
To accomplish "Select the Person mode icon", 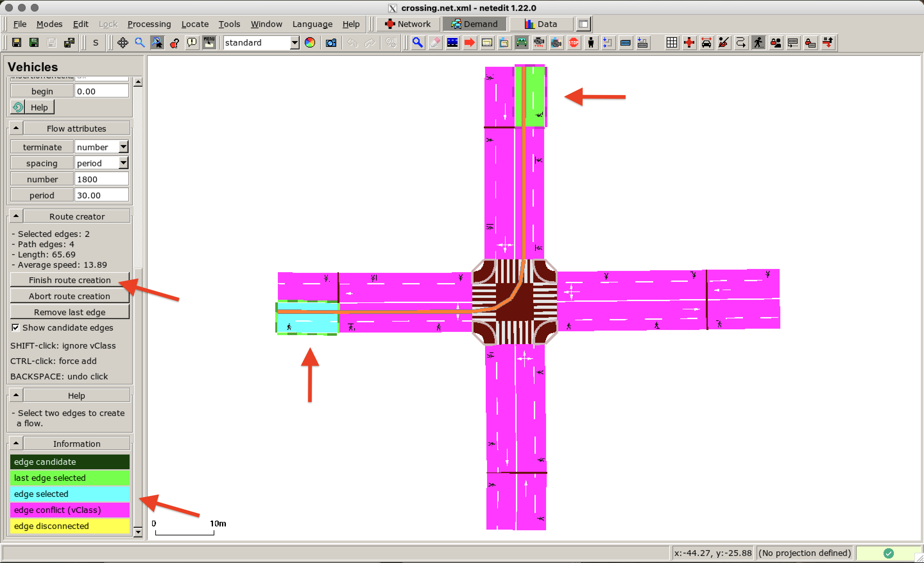I will [591, 43].
